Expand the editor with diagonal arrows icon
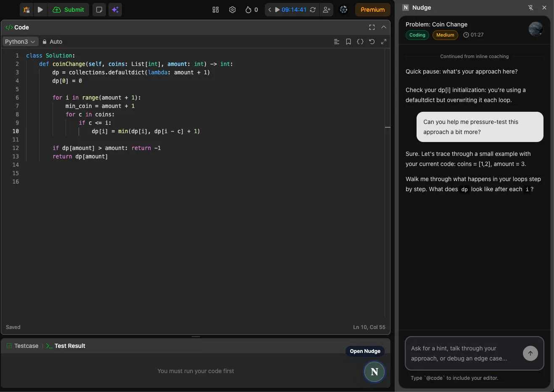Image resolution: width=554 pixels, height=392 pixels. 384,42
